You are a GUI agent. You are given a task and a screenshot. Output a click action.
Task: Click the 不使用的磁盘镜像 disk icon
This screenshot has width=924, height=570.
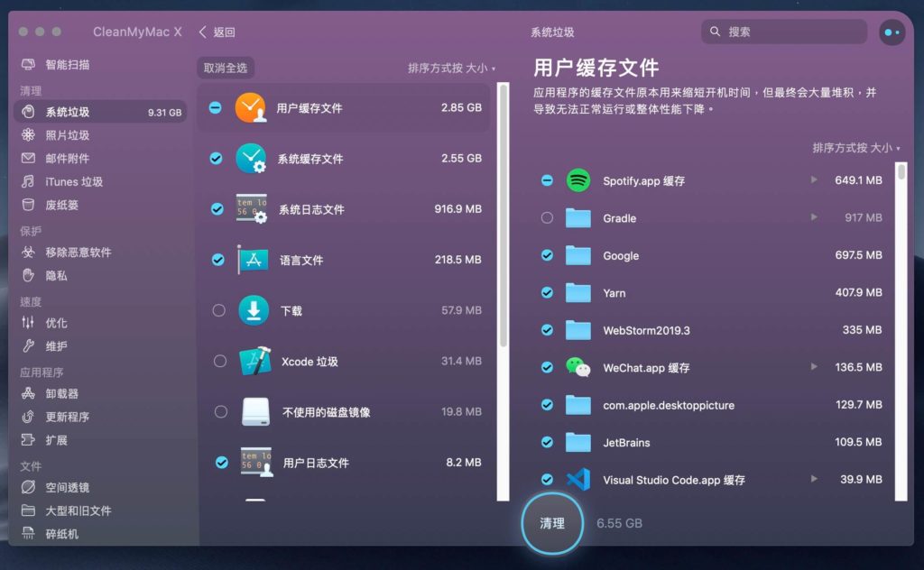click(255, 411)
